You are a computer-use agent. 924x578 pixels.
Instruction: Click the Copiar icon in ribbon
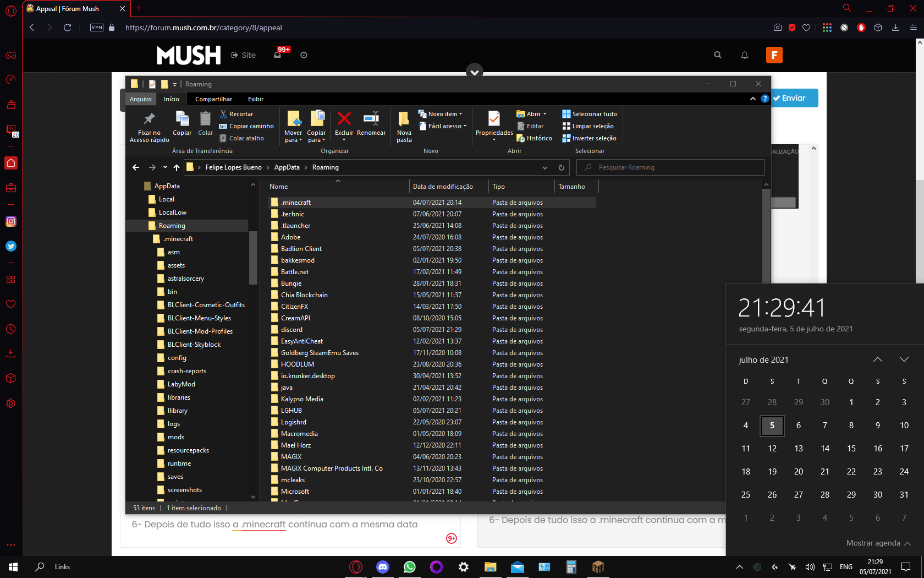(x=182, y=119)
